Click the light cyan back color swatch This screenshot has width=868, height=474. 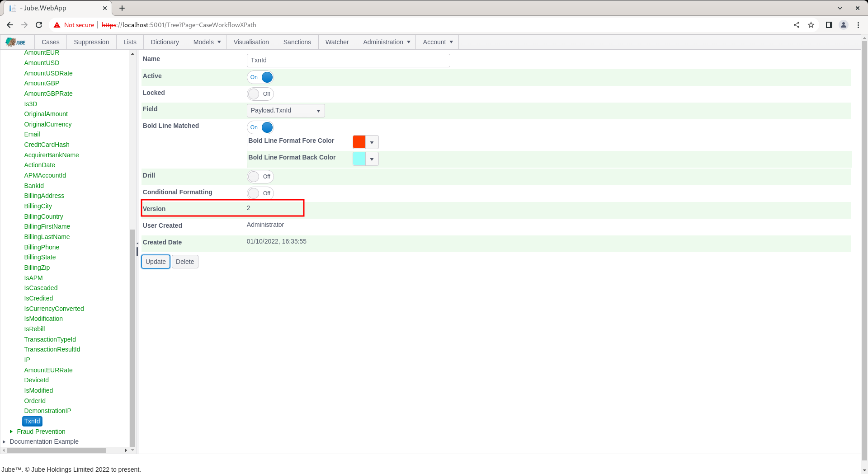pyautogui.click(x=359, y=159)
